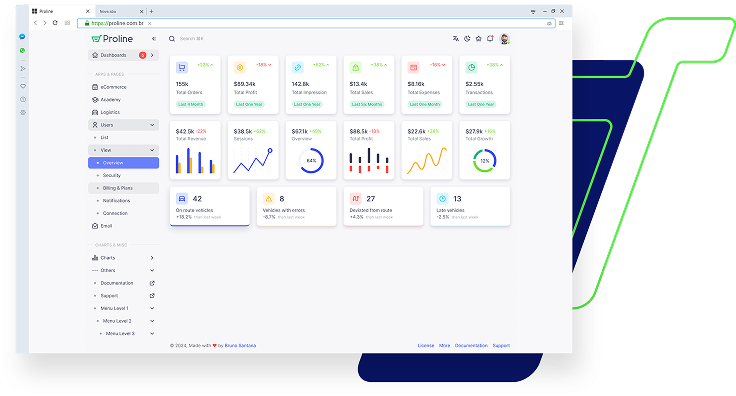The width and height of the screenshot is (736, 396).
Task: Toggle the Menu Level 1 chevron
Action: 152,309
